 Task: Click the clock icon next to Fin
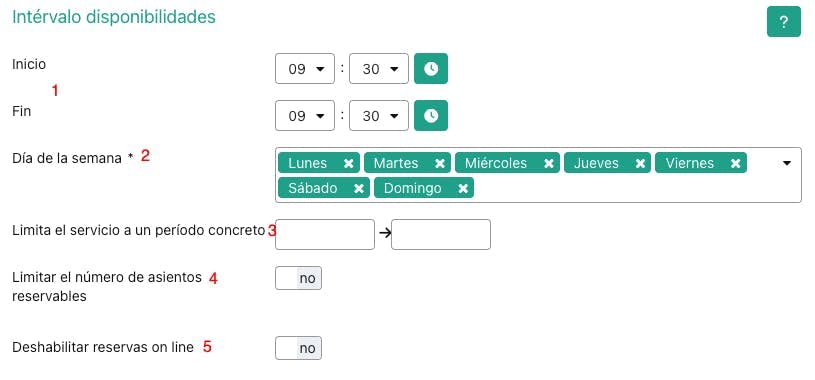point(431,115)
